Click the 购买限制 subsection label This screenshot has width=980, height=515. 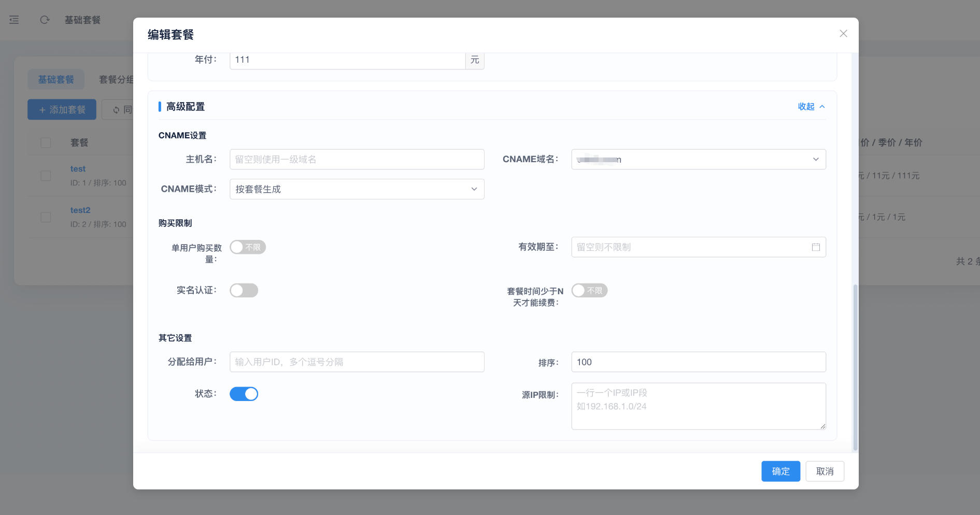175,223
